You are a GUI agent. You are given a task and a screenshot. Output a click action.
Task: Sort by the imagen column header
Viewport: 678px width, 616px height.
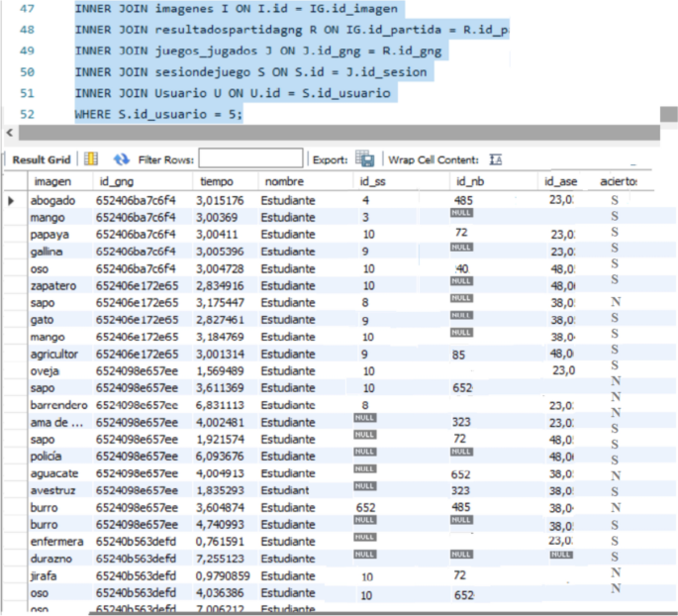click(x=52, y=182)
